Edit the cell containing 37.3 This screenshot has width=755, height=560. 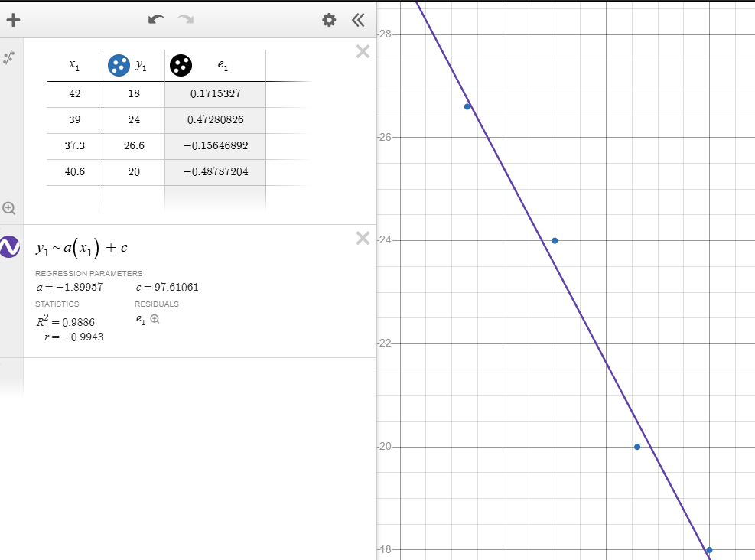pyautogui.click(x=75, y=146)
